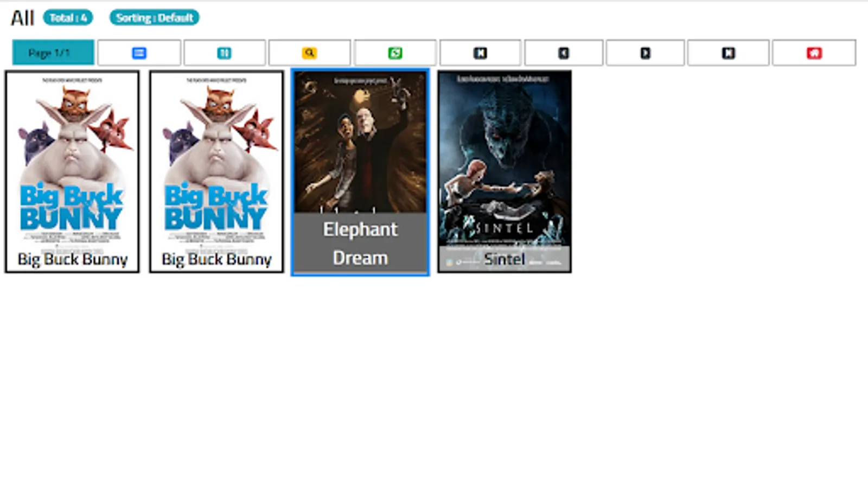868x488 pixels.
Task: Click the Total: 4 badge
Action: point(68,18)
